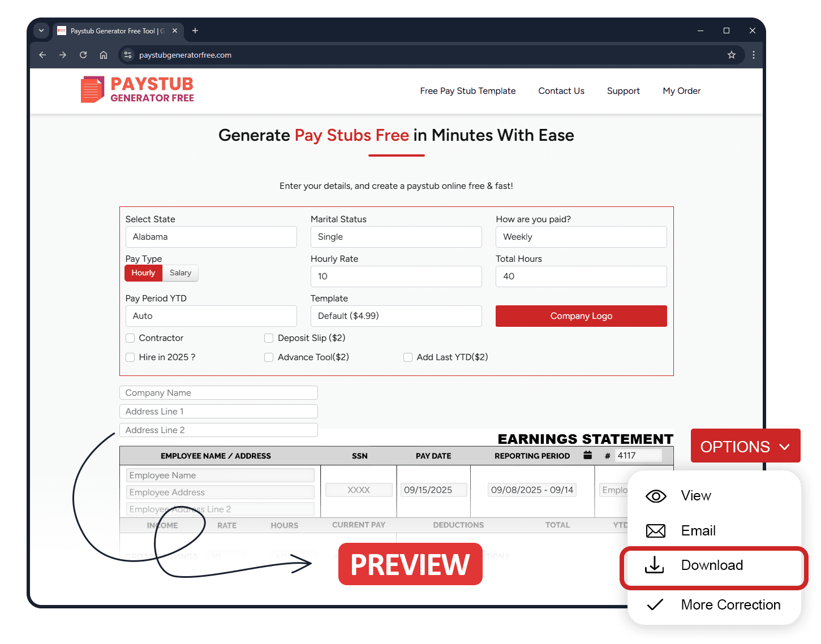Check the Deposit Slip ($2) option
Viewport: 821px width, 644px height.
point(269,338)
